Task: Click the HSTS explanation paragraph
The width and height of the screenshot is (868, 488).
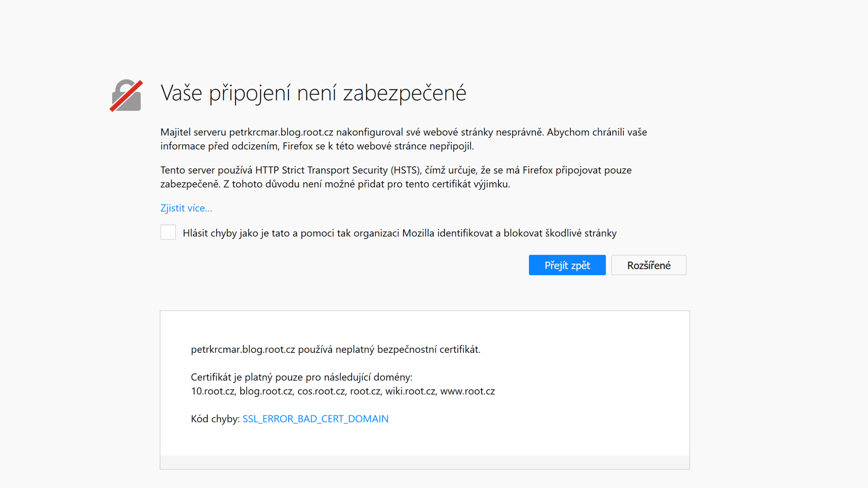Action: point(396,177)
